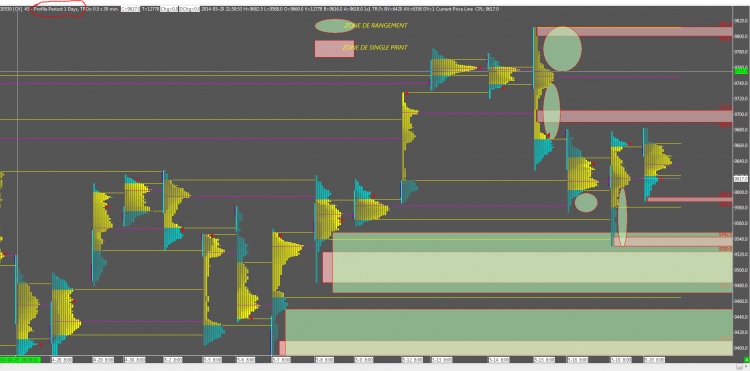
Task: Click the small green ellipse near 9580 level
Action: point(586,202)
